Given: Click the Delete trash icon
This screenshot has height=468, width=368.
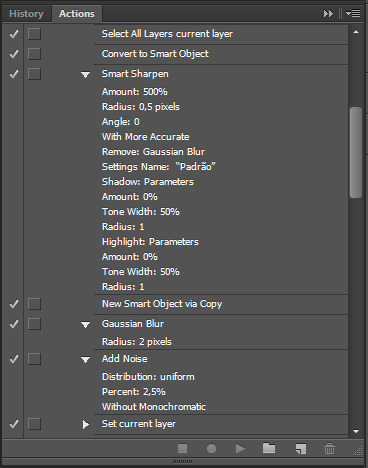Looking at the screenshot, I should coord(329,449).
